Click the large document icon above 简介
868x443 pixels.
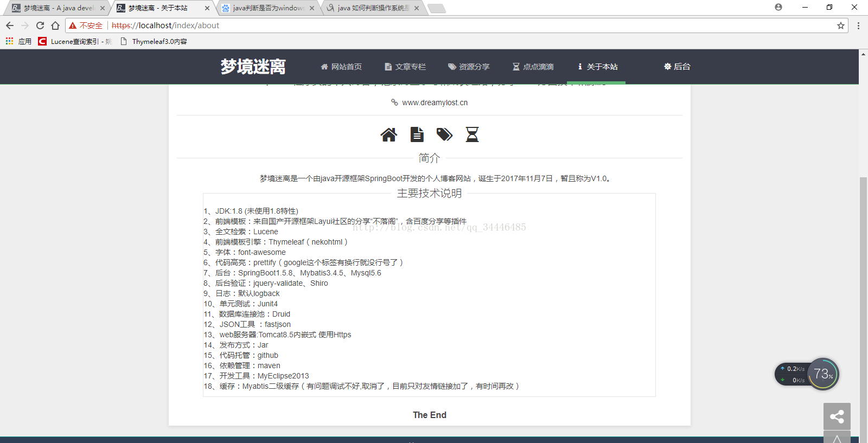pos(417,134)
